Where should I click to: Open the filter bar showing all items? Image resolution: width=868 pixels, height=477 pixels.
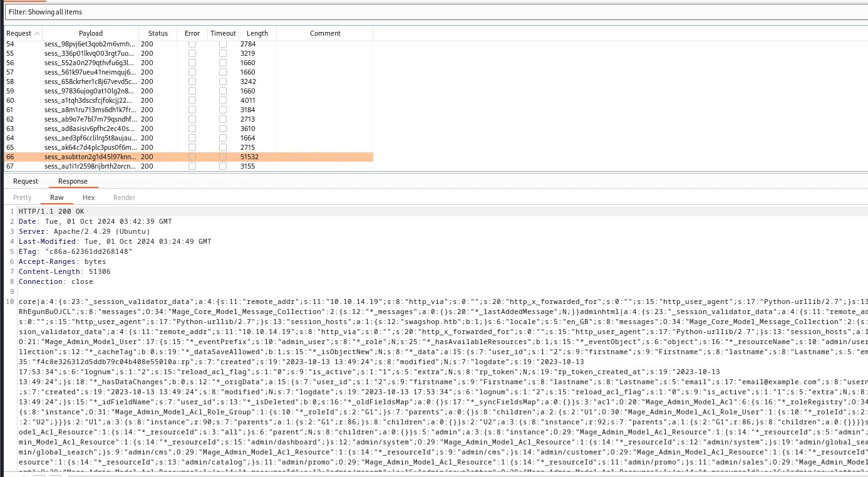click(x=437, y=12)
